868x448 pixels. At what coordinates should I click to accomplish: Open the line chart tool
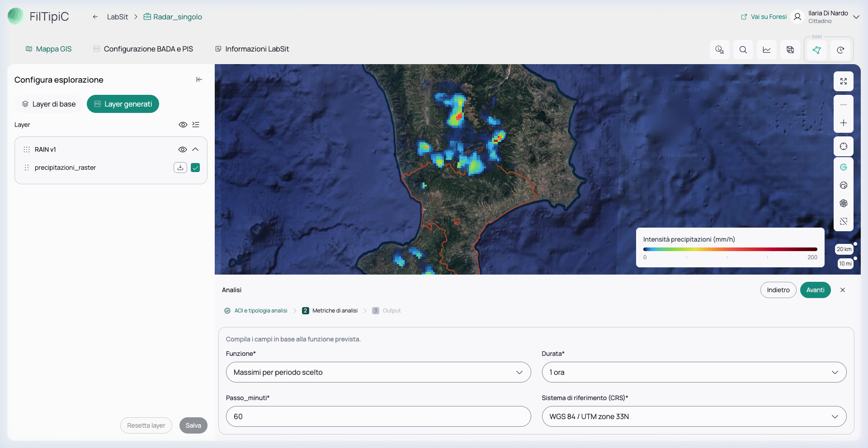[x=767, y=50]
